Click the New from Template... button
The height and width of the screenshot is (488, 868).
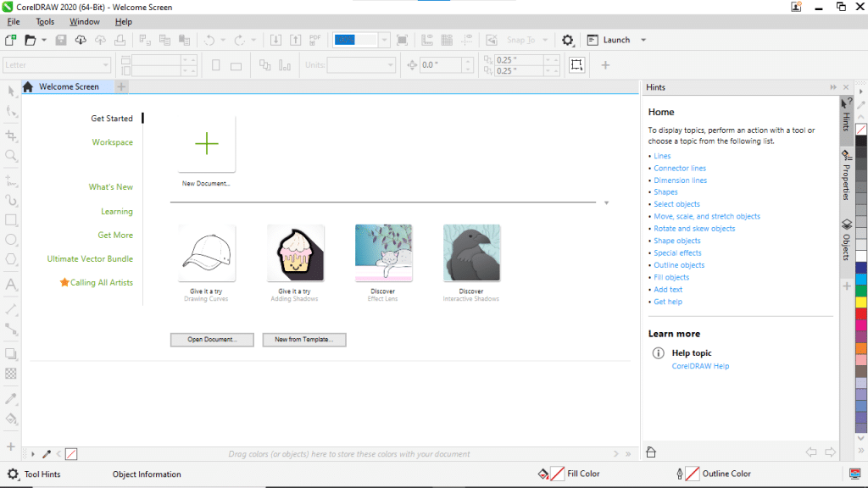(304, 340)
